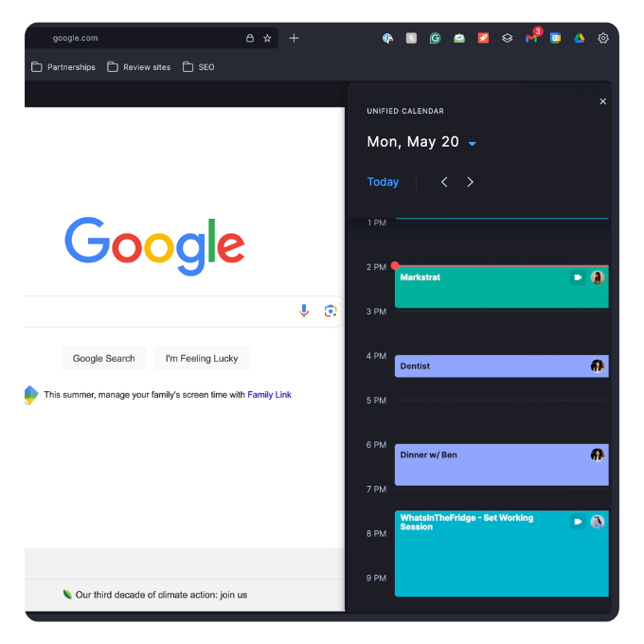
Task: Bookmark page with the star icon
Action: click(267, 38)
